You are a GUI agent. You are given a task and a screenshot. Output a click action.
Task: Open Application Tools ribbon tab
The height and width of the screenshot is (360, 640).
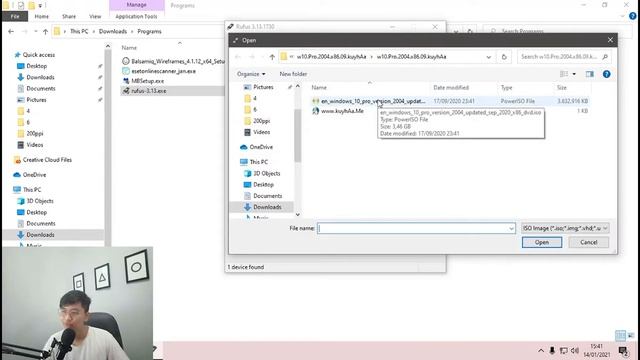click(136, 16)
